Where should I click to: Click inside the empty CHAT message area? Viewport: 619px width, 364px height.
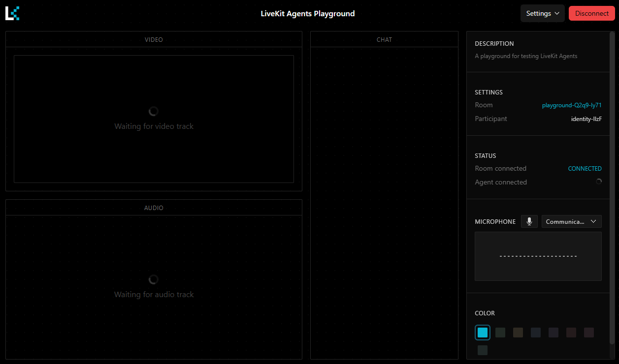click(384, 203)
